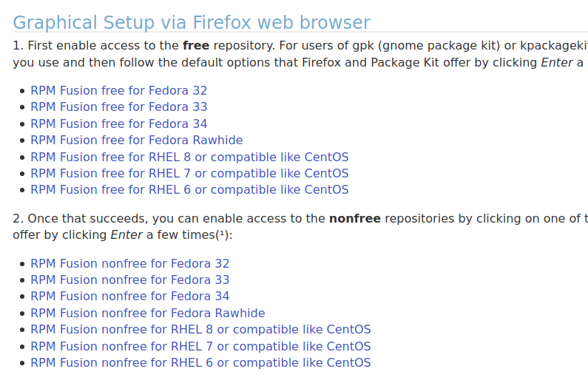Click the bold word free in step one
The image size is (588, 386).
click(196, 46)
